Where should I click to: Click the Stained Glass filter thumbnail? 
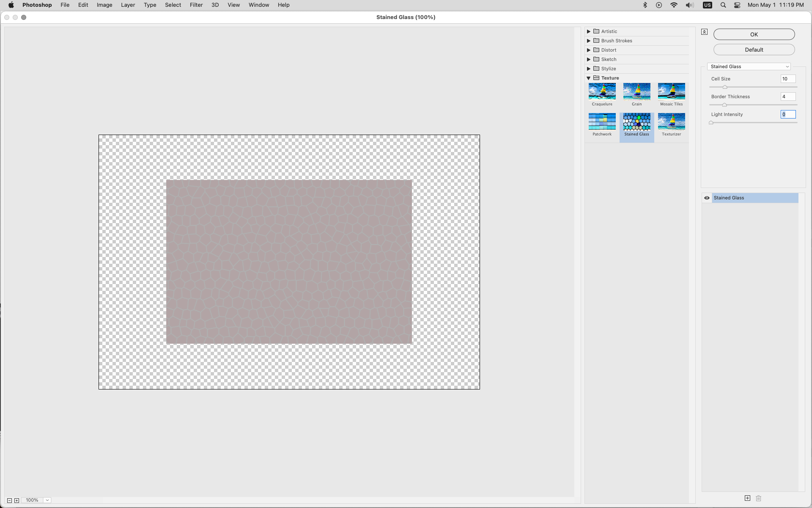coord(636,121)
